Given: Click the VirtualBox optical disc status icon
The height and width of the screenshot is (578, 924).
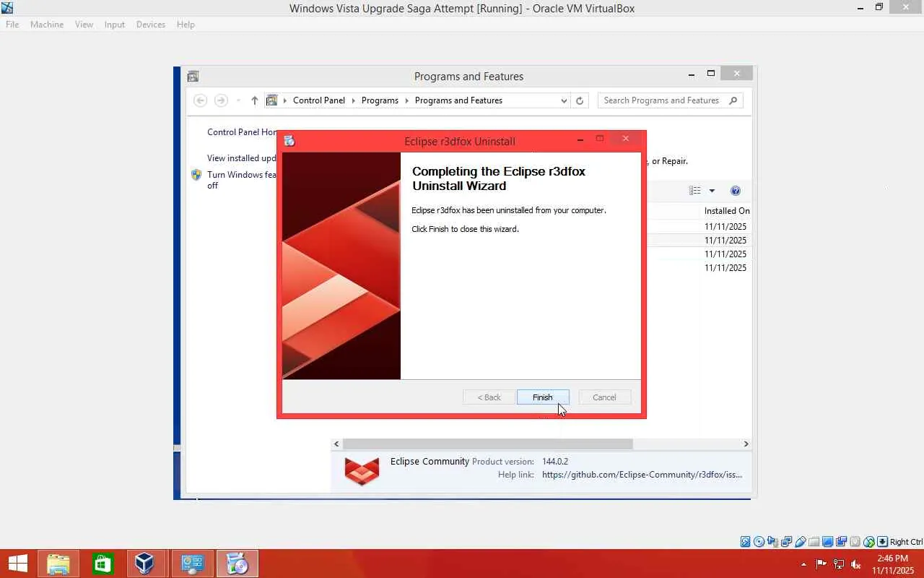Looking at the screenshot, I should 759,542.
